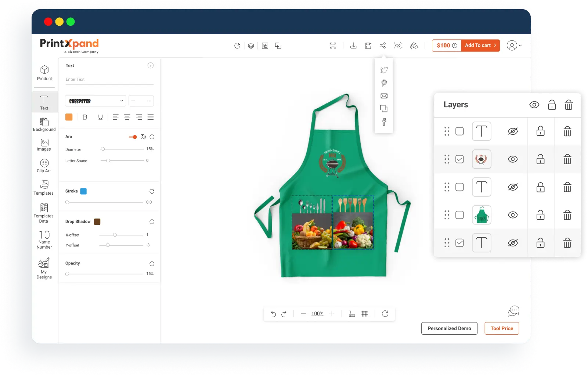Save the design with floppy icon
The height and width of the screenshot is (375, 588).
368,46
